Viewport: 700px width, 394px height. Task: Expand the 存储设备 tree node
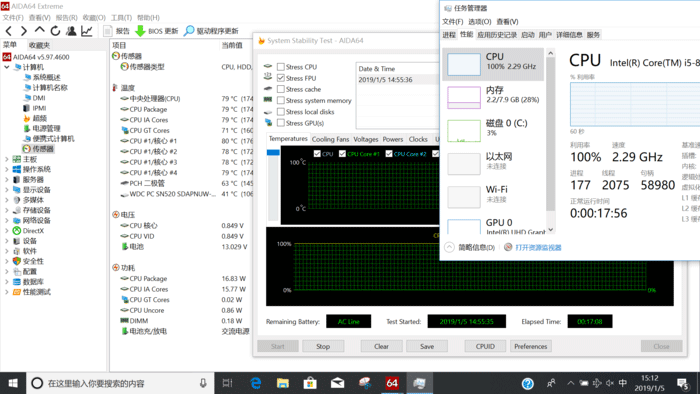7,210
